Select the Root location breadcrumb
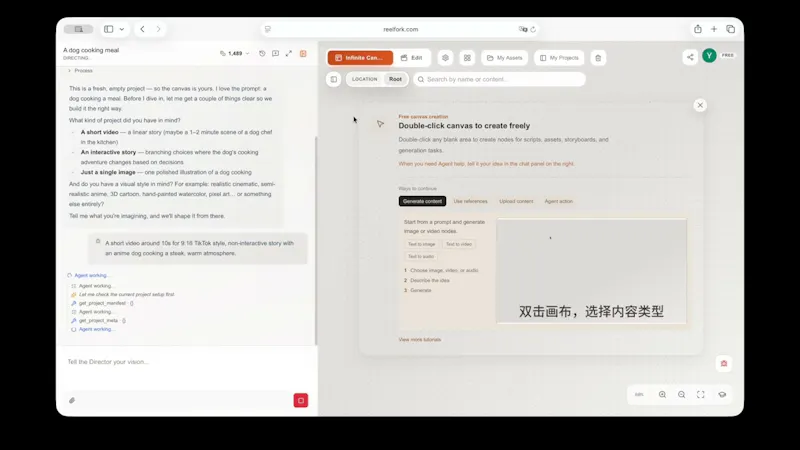Viewport: 800px width, 450px height. click(395, 79)
